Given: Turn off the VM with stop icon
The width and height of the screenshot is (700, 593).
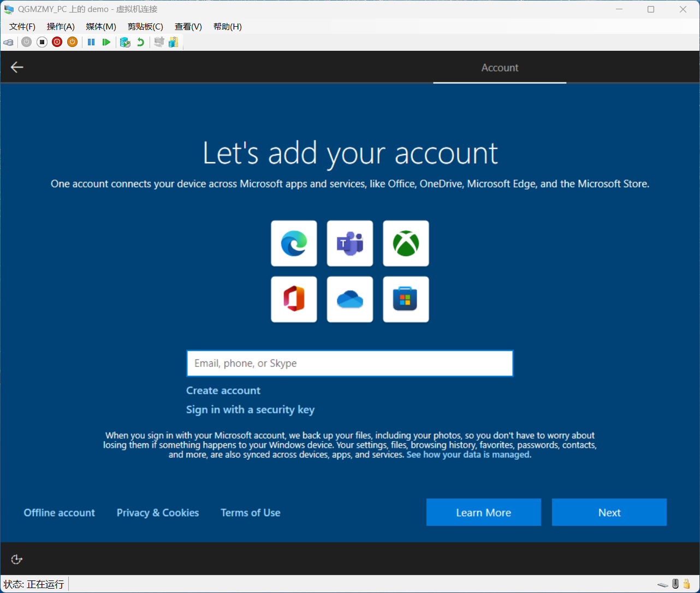Looking at the screenshot, I should [x=42, y=42].
